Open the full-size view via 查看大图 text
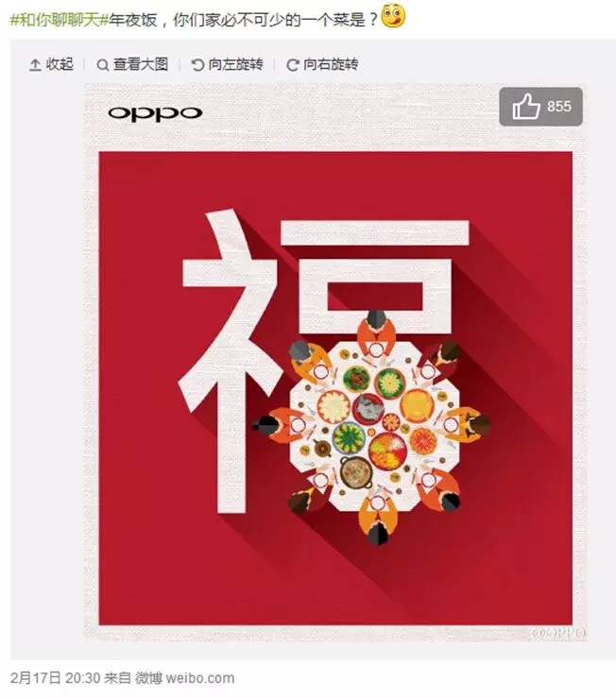The width and height of the screenshot is (616, 698). (141, 64)
